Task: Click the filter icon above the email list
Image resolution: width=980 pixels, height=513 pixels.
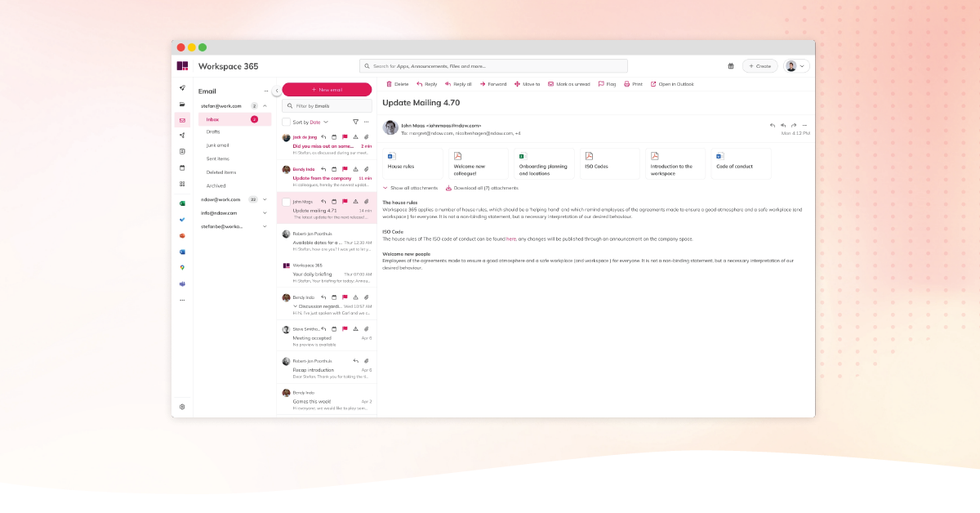Action: (x=356, y=122)
